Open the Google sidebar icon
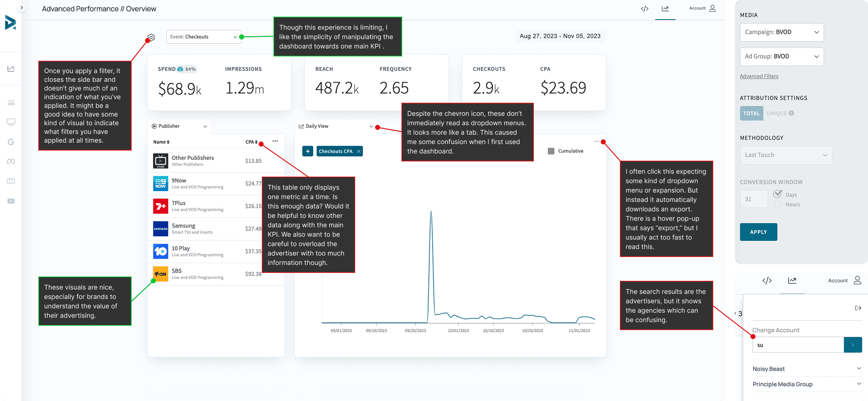 (11, 142)
